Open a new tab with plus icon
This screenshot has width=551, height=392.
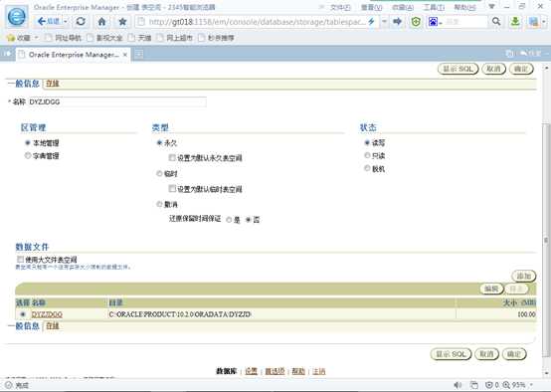139,54
